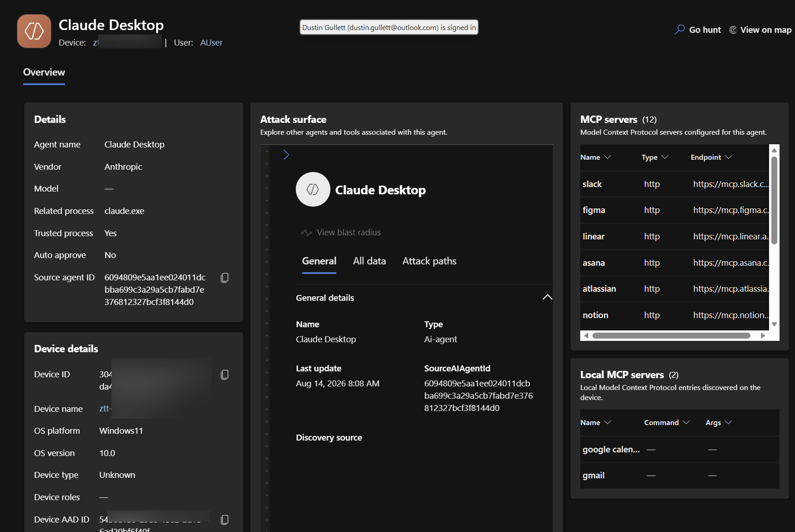Click the linear endpoint URL cell
Screen dimensions: 795x532
(x=731, y=237)
